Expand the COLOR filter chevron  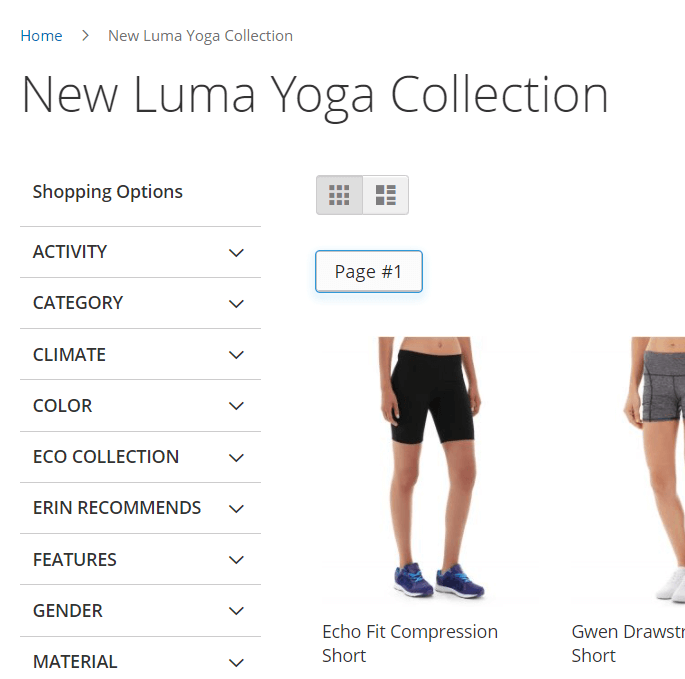click(236, 406)
